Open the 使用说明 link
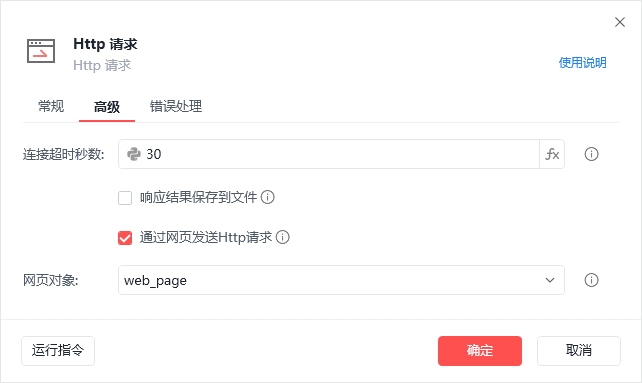Viewport: 642px width, 383px height. click(582, 63)
